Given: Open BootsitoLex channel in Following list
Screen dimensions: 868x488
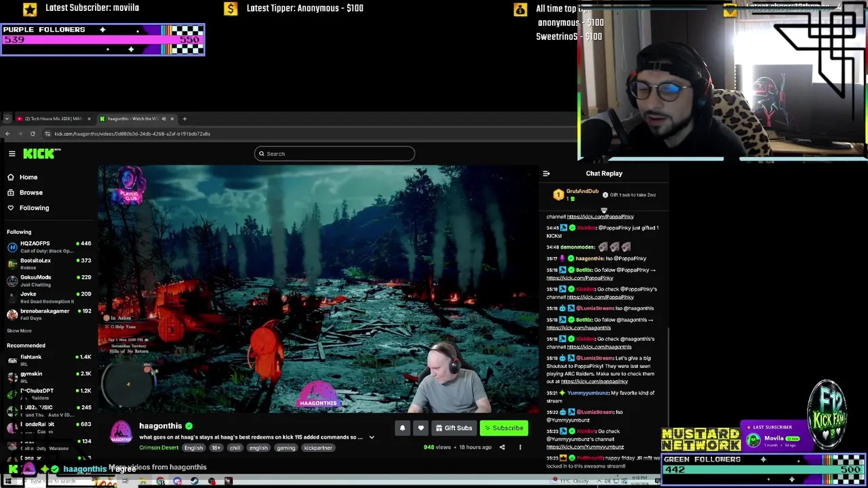Looking at the screenshot, I should click(x=49, y=264).
